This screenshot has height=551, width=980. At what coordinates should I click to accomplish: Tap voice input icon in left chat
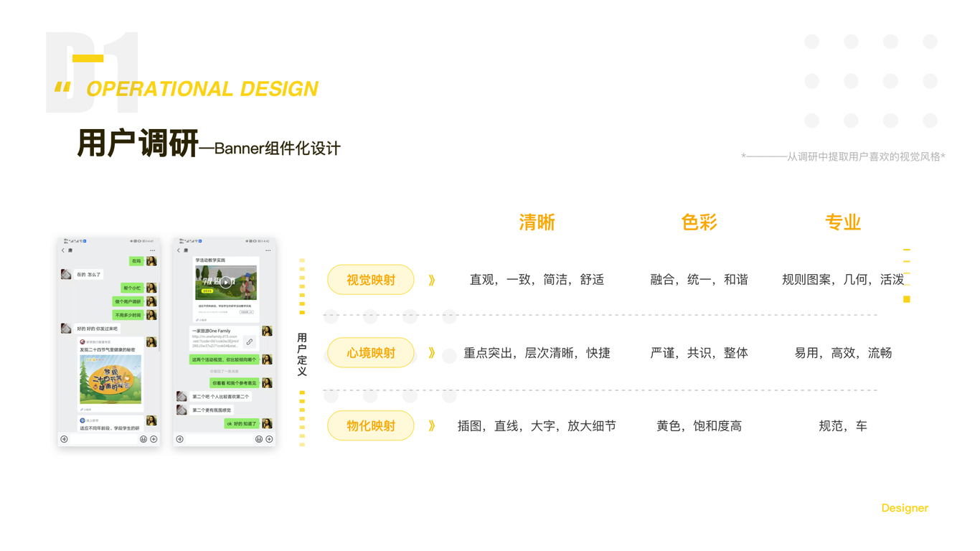tap(64, 439)
